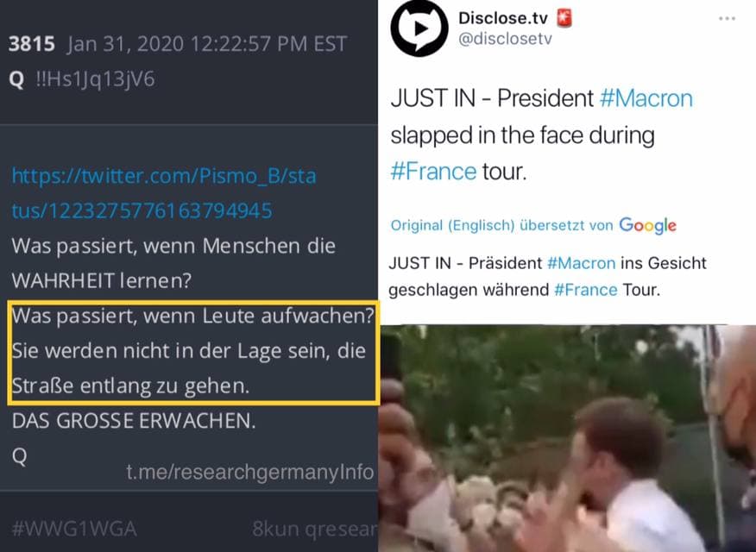
Task: Click the translated #Macron hashtag
Action: tap(582, 263)
